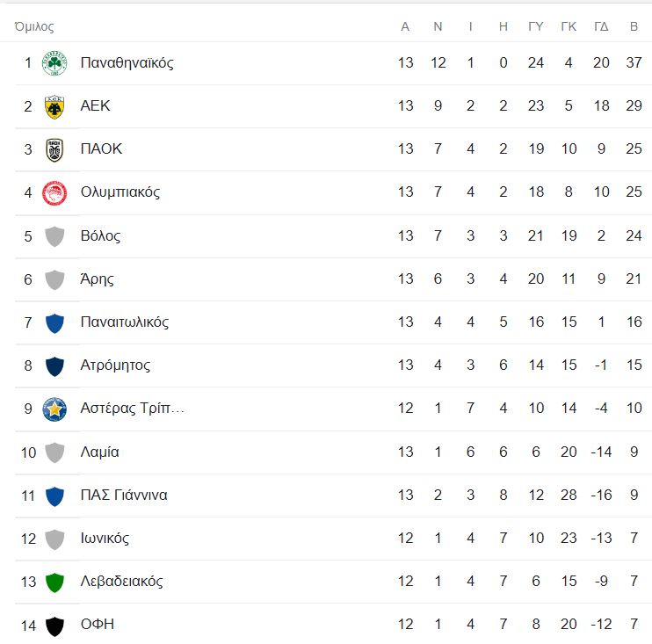Open the Ιωνικός team link

tap(105, 539)
